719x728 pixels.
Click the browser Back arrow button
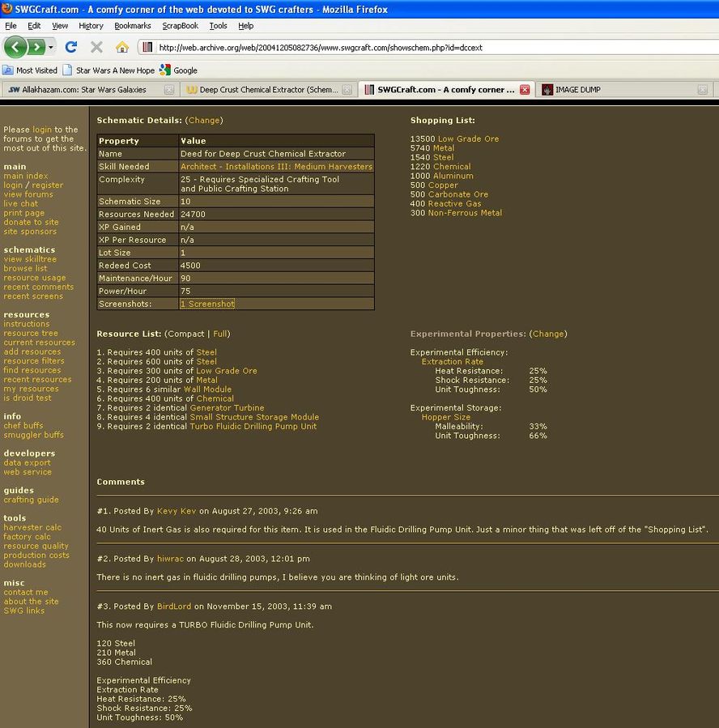click(15, 47)
